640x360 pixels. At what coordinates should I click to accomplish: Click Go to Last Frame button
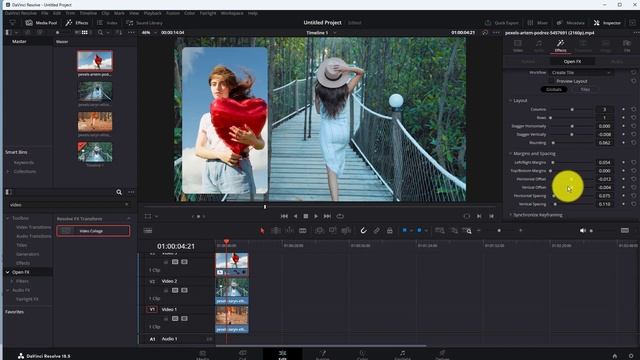[327, 216]
